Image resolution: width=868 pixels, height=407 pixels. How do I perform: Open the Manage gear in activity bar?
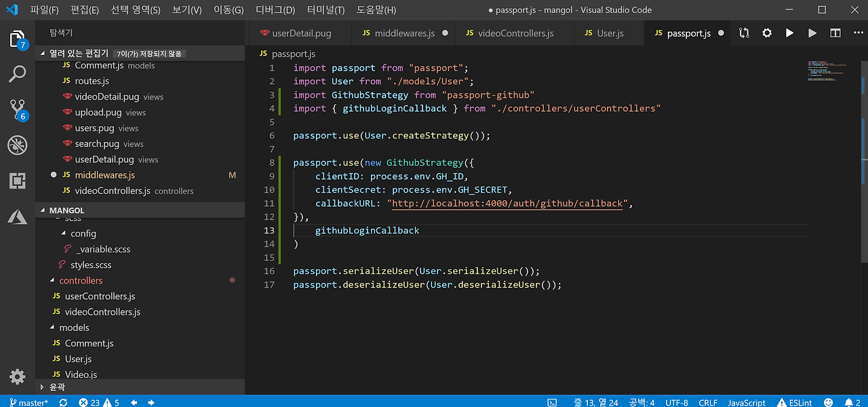coord(18,377)
